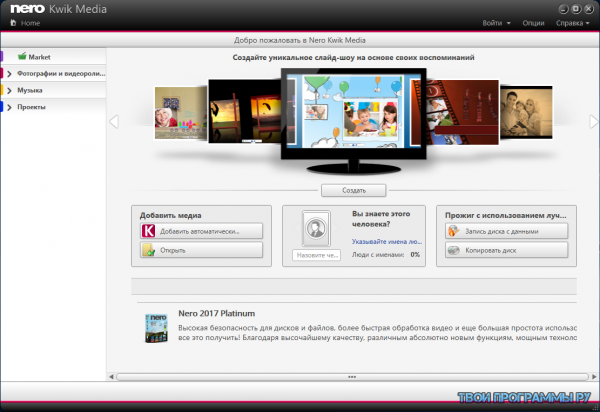Go to the Home label in the header

pos(30,23)
